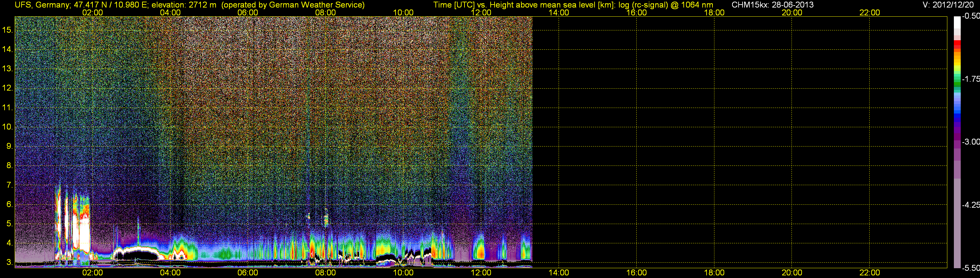Image resolution: width=980 pixels, height=278 pixels.
Task: Select the 3 km height axis label
Action: point(9,262)
